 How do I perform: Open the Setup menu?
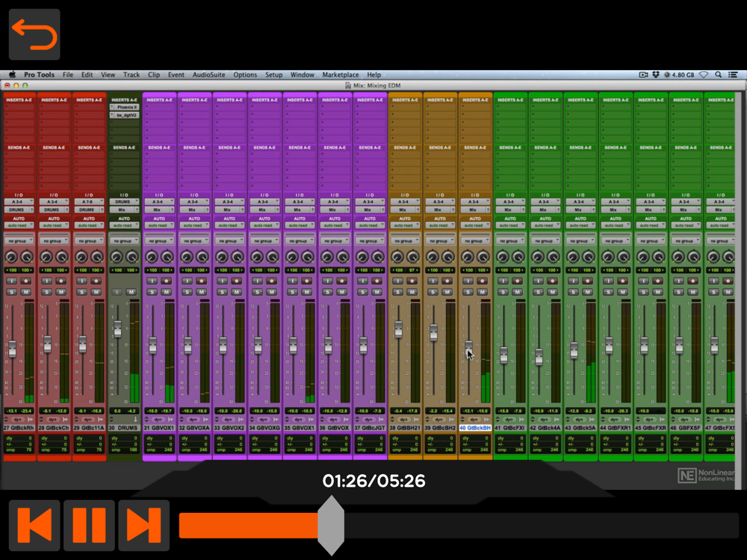tap(274, 74)
